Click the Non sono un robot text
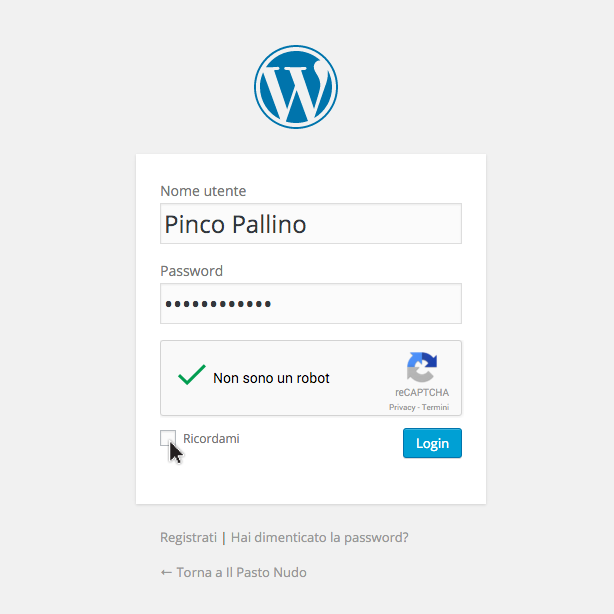614x614 pixels. 271,378
